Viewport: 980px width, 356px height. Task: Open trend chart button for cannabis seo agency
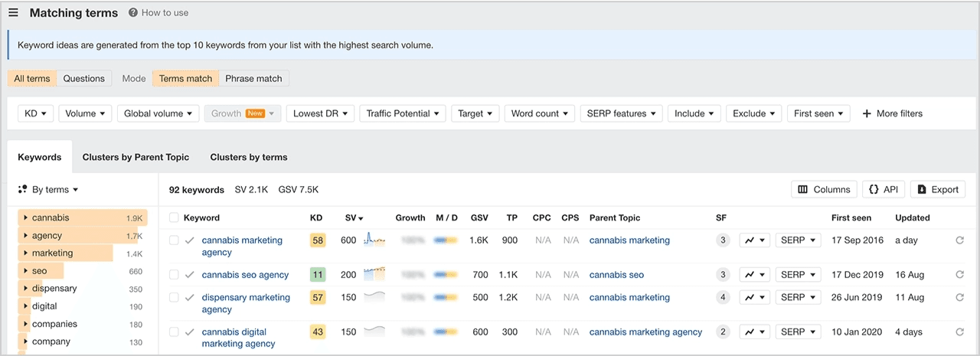755,275
